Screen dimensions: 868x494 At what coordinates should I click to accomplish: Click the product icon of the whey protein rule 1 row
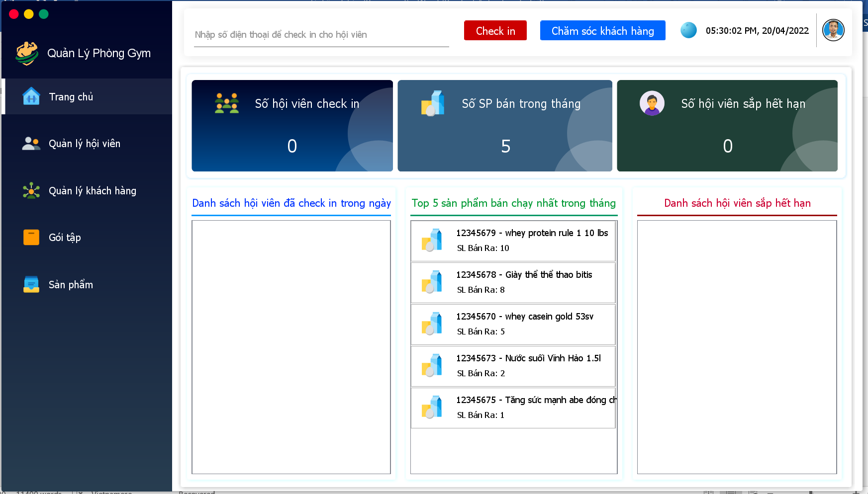click(x=432, y=240)
